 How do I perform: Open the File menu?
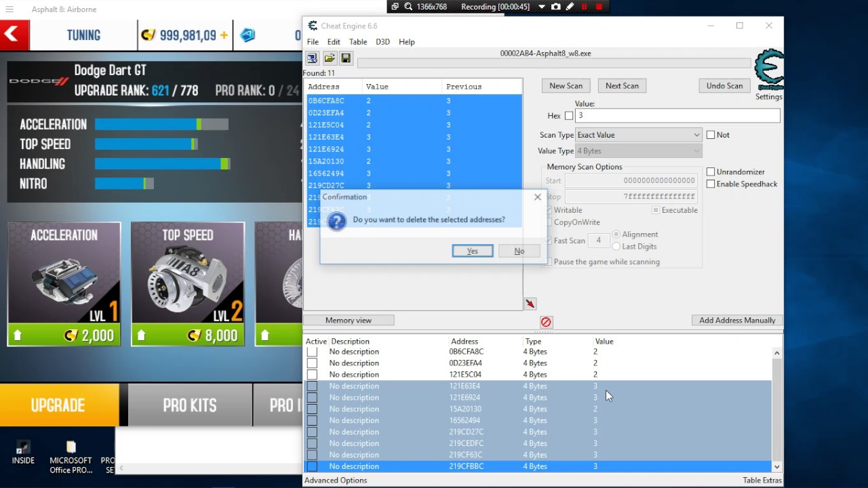[313, 42]
